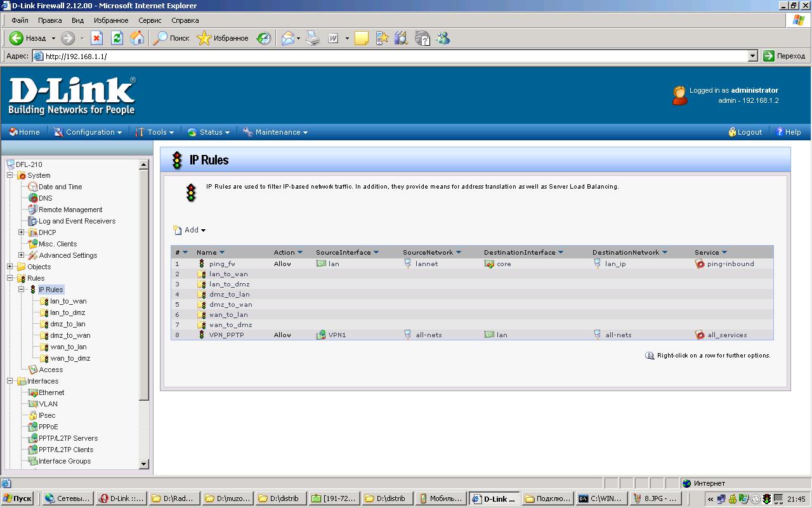Image resolution: width=812 pixels, height=508 pixels.
Task: Select the ping_fw rule row
Action: 472,264
